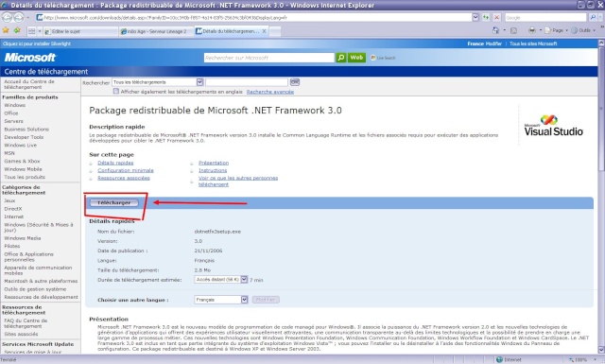Go to the Home page icon
Image resolution: width=605 pixels, height=364 pixels.
point(495,30)
